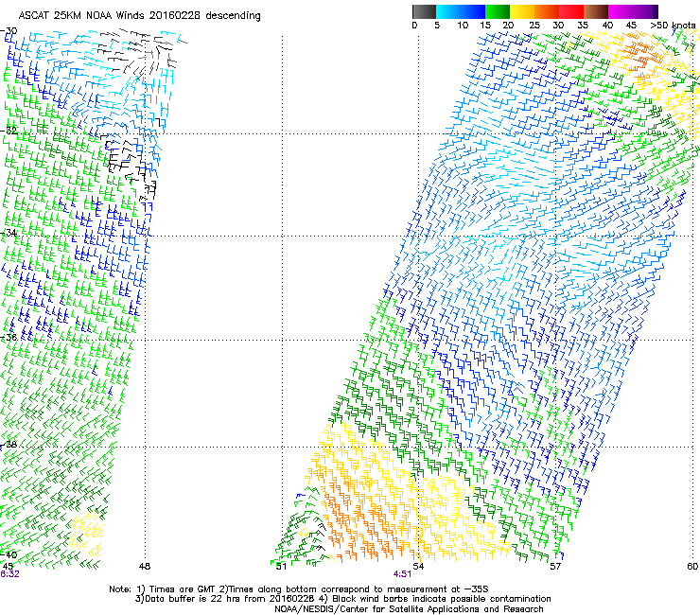This screenshot has height=615, width=700.
Task: Click the 45 longitude label
Action: click(8, 567)
